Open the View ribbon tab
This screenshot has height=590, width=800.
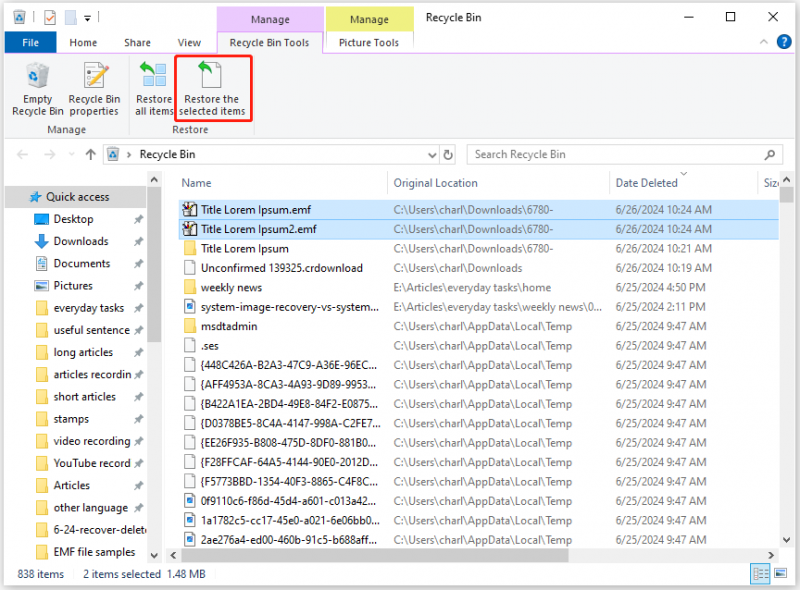point(189,43)
